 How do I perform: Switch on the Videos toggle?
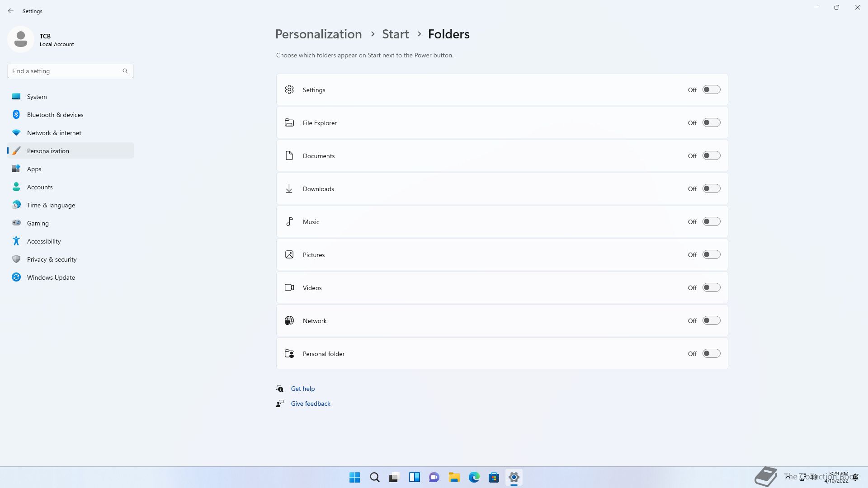(711, 287)
